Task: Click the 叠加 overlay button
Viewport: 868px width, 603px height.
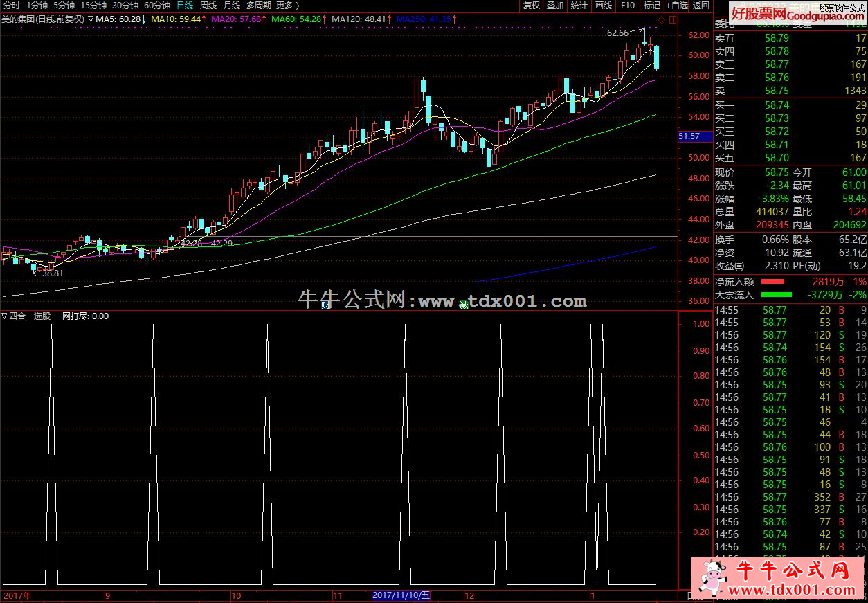Action: tap(555, 6)
